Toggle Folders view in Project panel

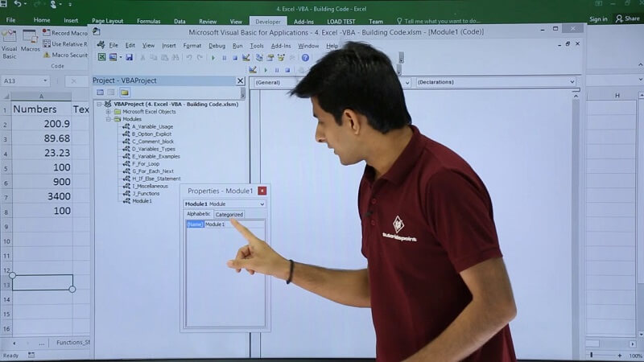click(125, 93)
